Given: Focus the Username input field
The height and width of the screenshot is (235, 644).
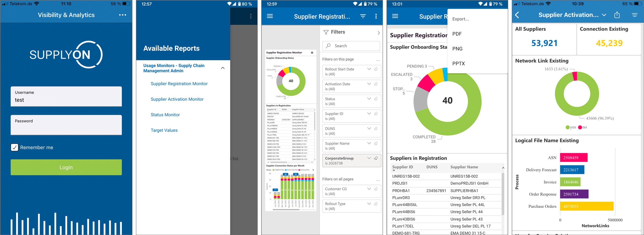Looking at the screenshot, I should (66, 96).
